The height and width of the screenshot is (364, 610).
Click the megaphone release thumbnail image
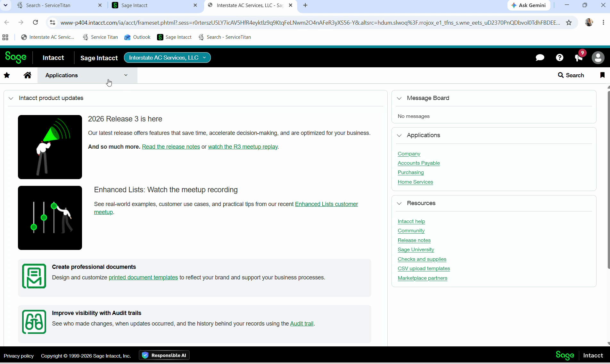(50, 147)
